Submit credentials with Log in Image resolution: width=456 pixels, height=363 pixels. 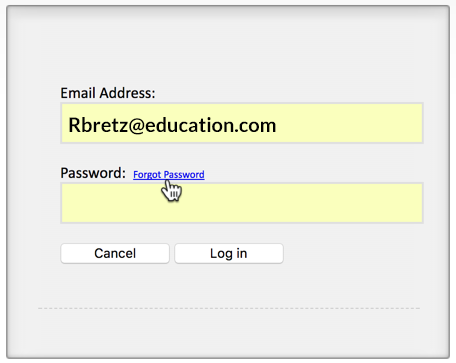tap(229, 254)
